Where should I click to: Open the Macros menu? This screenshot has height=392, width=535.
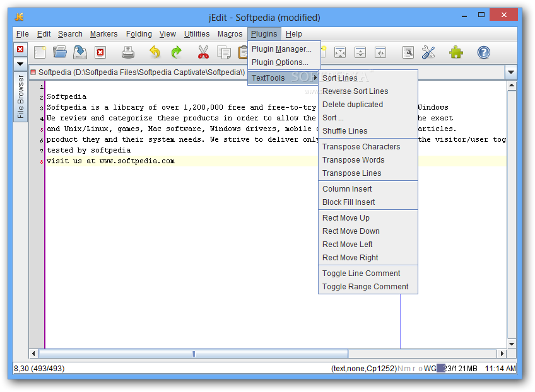coord(230,34)
